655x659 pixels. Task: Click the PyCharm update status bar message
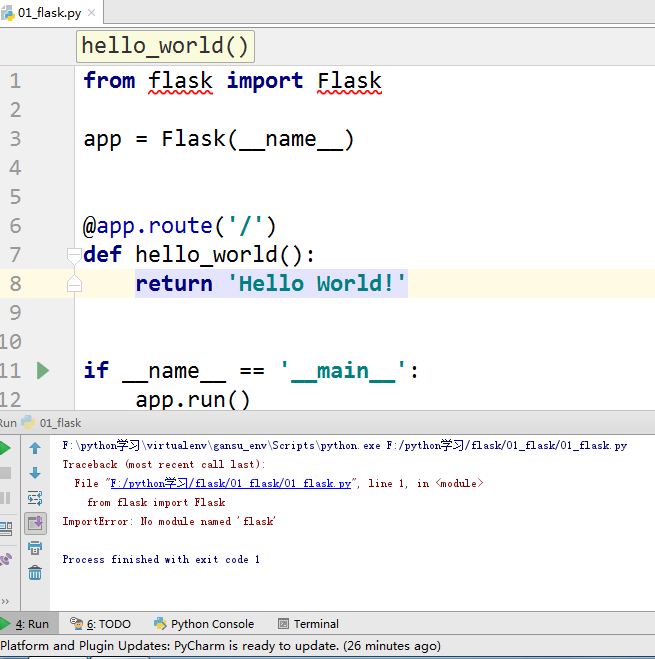pos(220,646)
